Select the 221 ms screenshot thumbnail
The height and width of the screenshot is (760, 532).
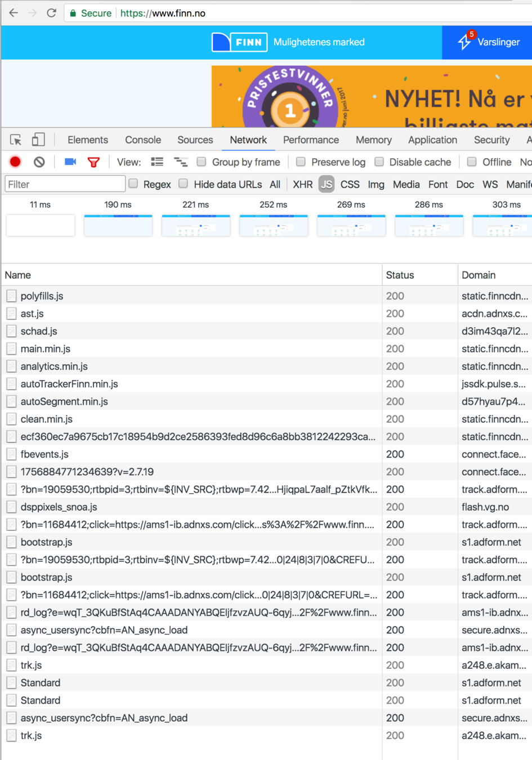coord(196,225)
